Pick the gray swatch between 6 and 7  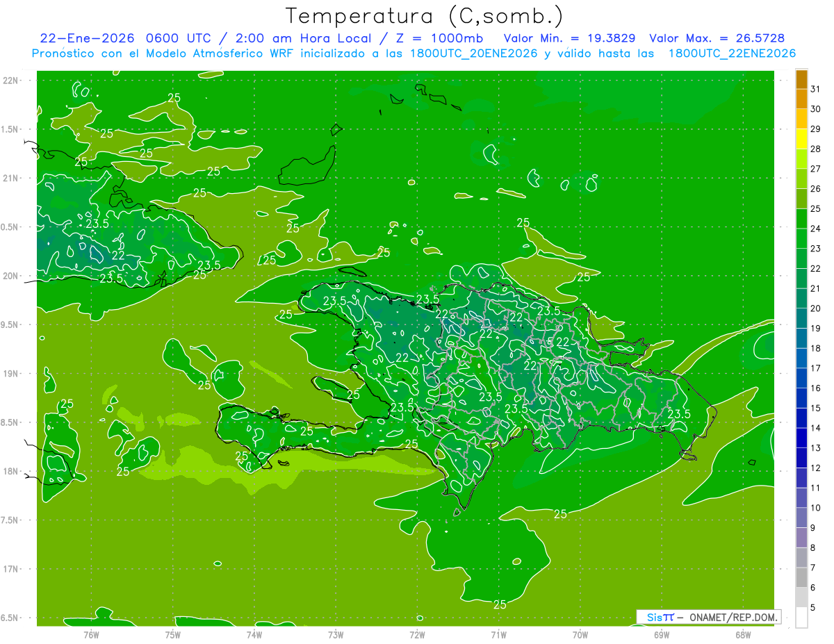[x=801, y=577]
